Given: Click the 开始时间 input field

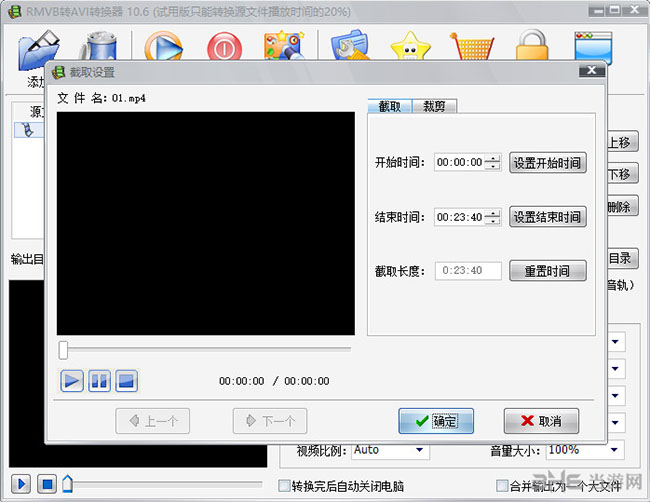Looking at the screenshot, I should [459, 162].
